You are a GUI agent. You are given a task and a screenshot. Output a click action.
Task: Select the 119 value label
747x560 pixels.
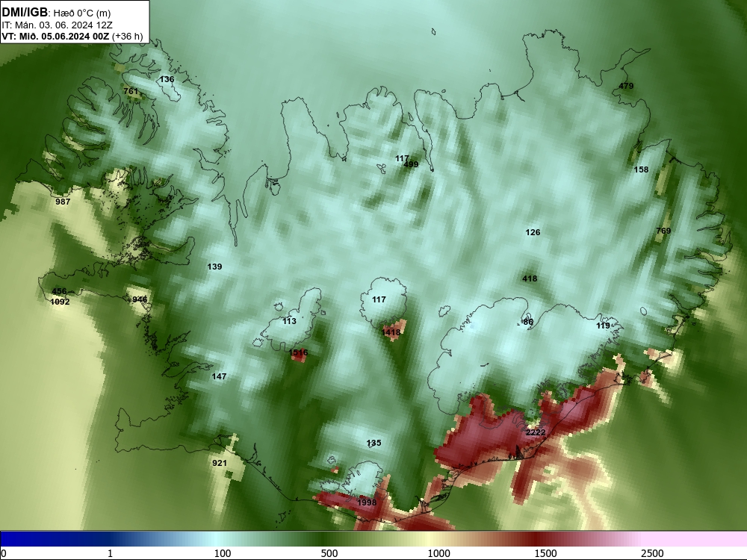pos(603,326)
